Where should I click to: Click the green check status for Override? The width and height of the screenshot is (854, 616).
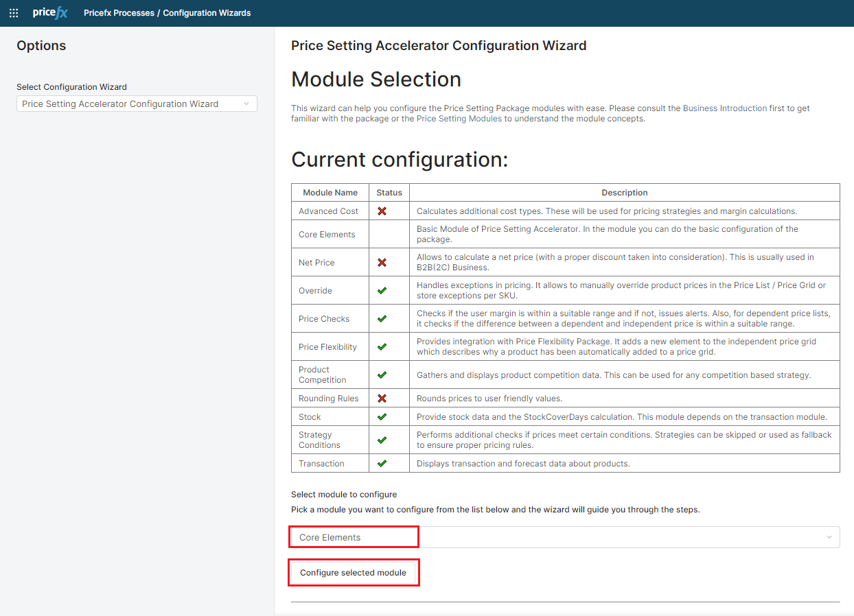pos(382,291)
